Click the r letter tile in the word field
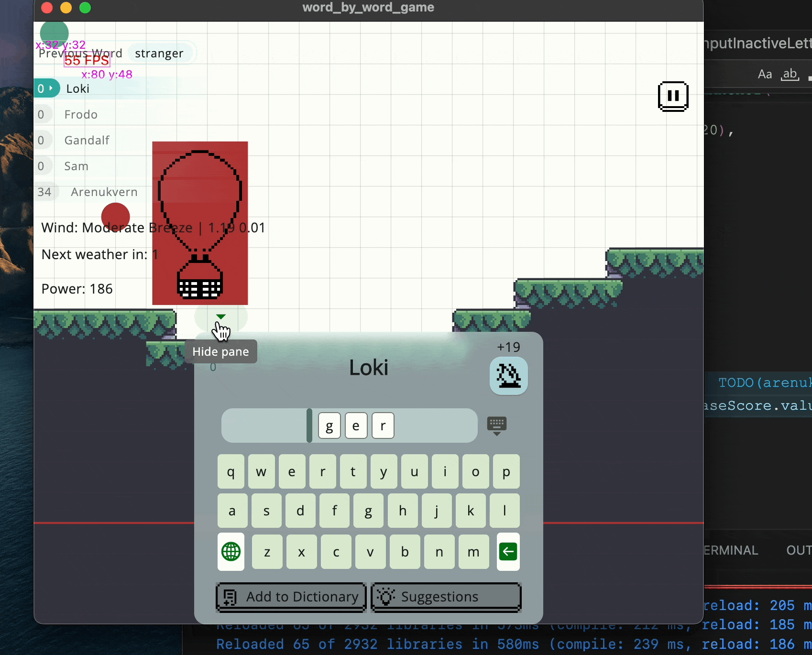812x655 pixels. [383, 426]
